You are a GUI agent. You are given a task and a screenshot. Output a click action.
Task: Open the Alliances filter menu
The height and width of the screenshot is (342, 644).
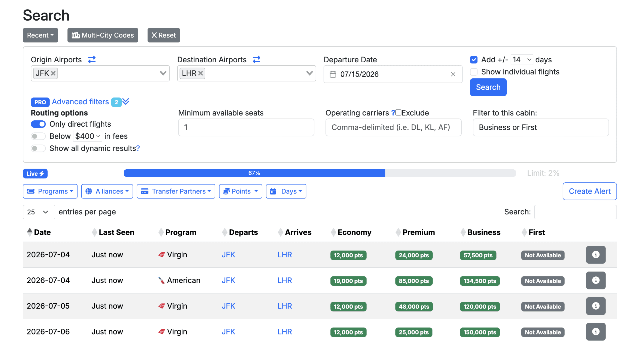pyautogui.click(x=107, y=191)
